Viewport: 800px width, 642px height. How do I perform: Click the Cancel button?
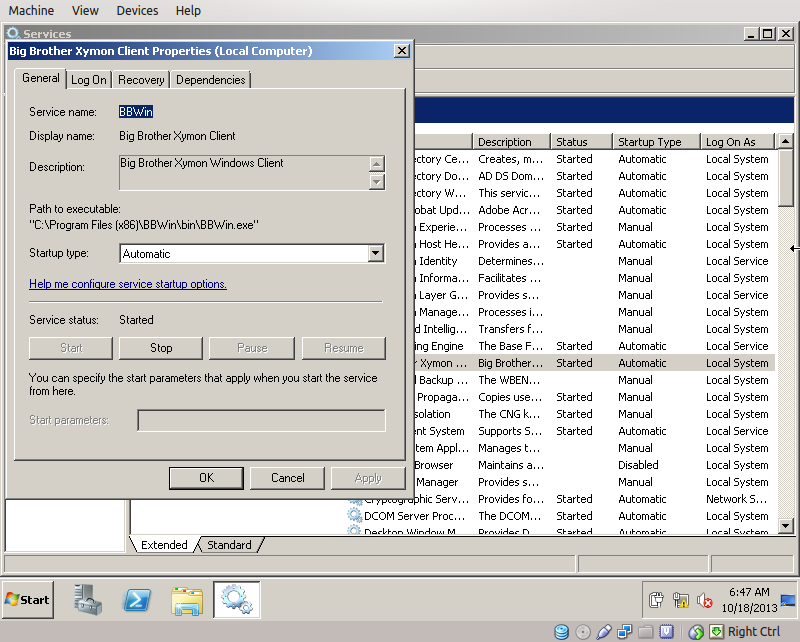tap(288, 478)
